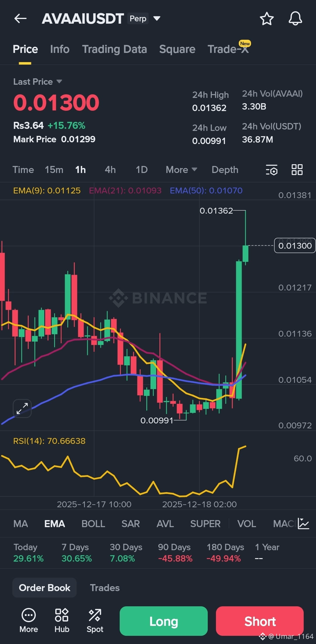Viewport: 316px width, 644px height.
Task: Tap the 1 Year performance value
Action: click(x=259, y=558)
